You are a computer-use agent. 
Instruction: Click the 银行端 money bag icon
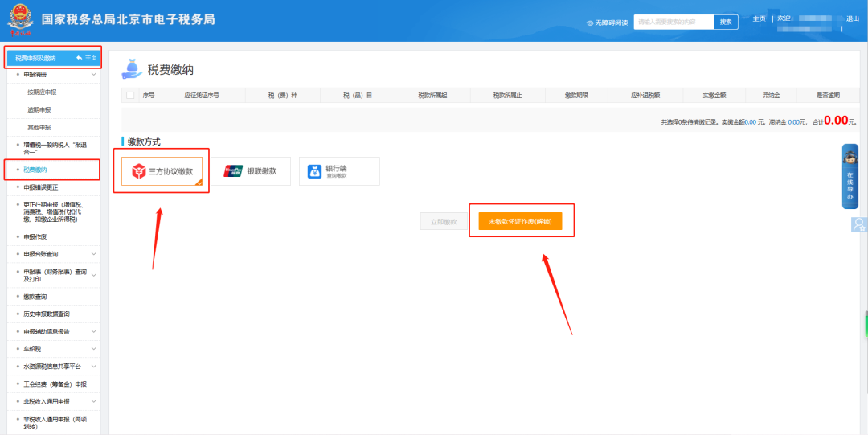tap(314, 171)
